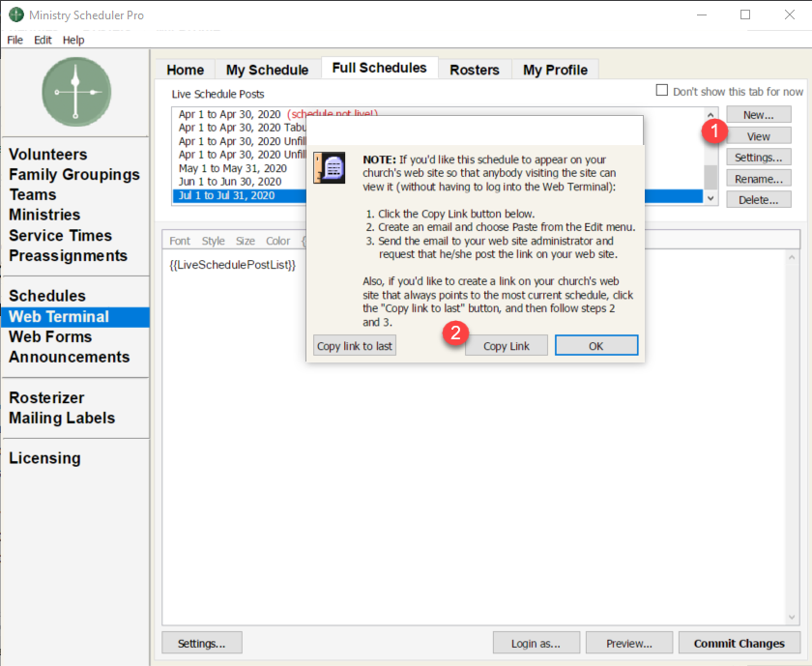Viewport: 812px width, 666px height.
Task: Check "Don't show this tab for now"
Action: (662, 91)
